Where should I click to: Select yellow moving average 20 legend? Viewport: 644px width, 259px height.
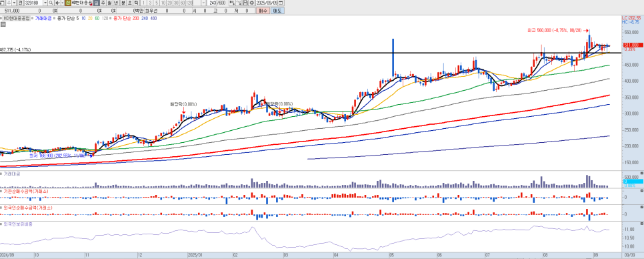[x=90, y=19]
